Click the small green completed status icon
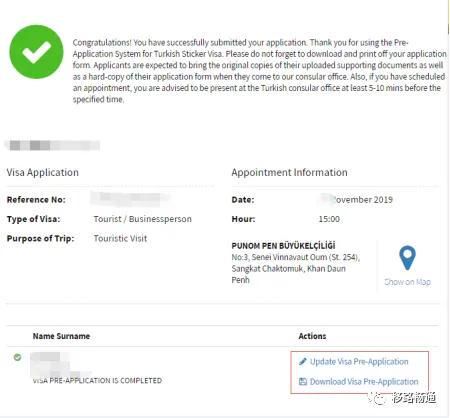Screen dimensions: 450x418 click(17, 357)
